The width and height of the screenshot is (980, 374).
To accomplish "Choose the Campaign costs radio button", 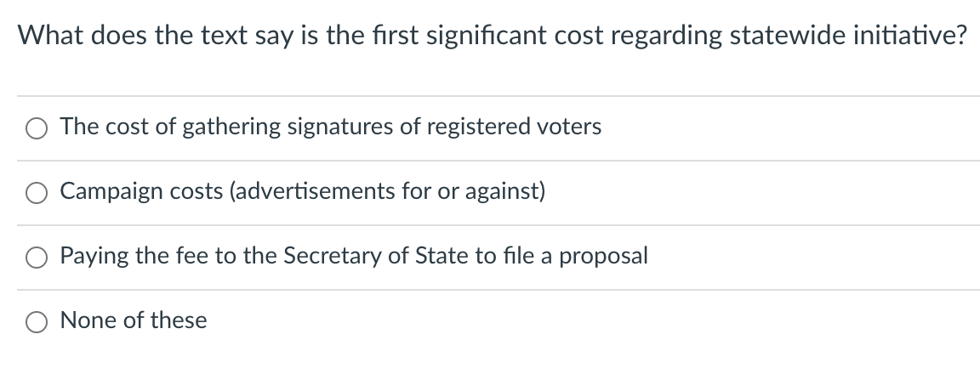I will coord(37,193).
